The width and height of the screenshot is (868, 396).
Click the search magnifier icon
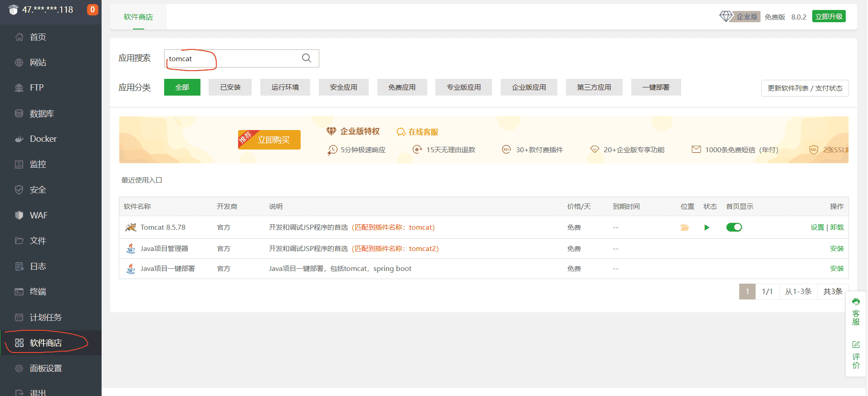(307, 58)
